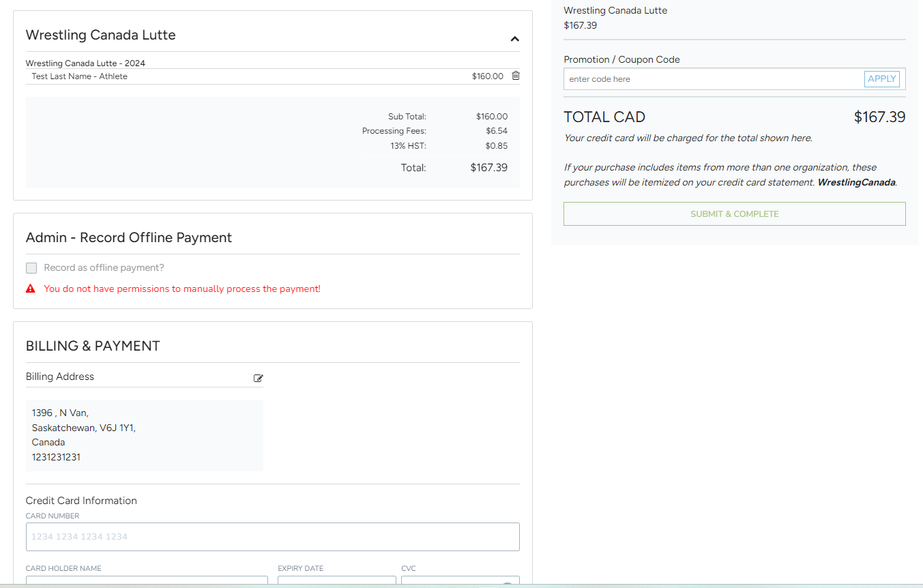This screenshot has height=588, width=923.
Task: Click the TOTAL CAD $167.39 amount
Action: [879, 117]
